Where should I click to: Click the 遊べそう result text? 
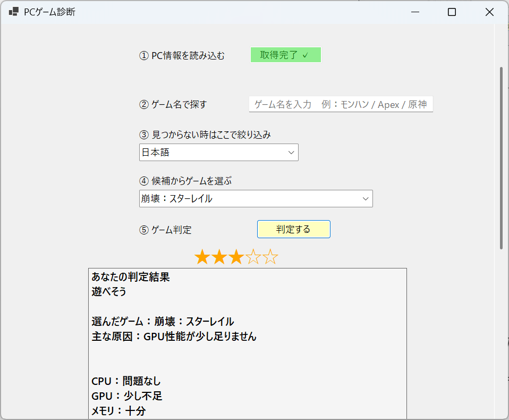tap(109, 291)
